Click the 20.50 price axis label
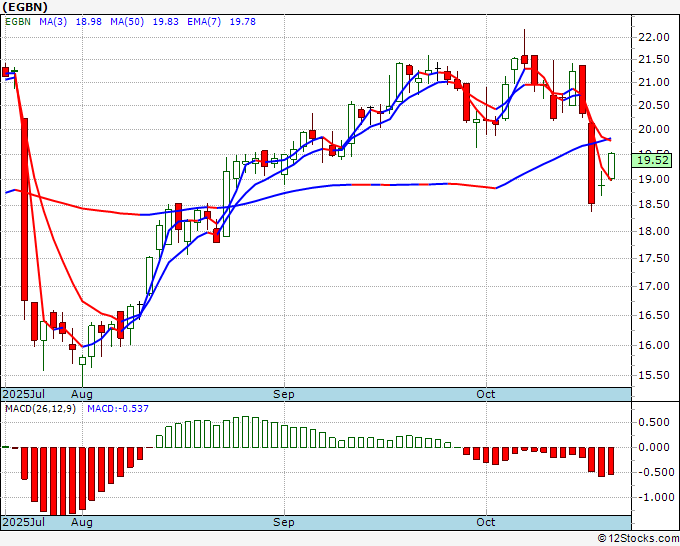 point(654,106)
